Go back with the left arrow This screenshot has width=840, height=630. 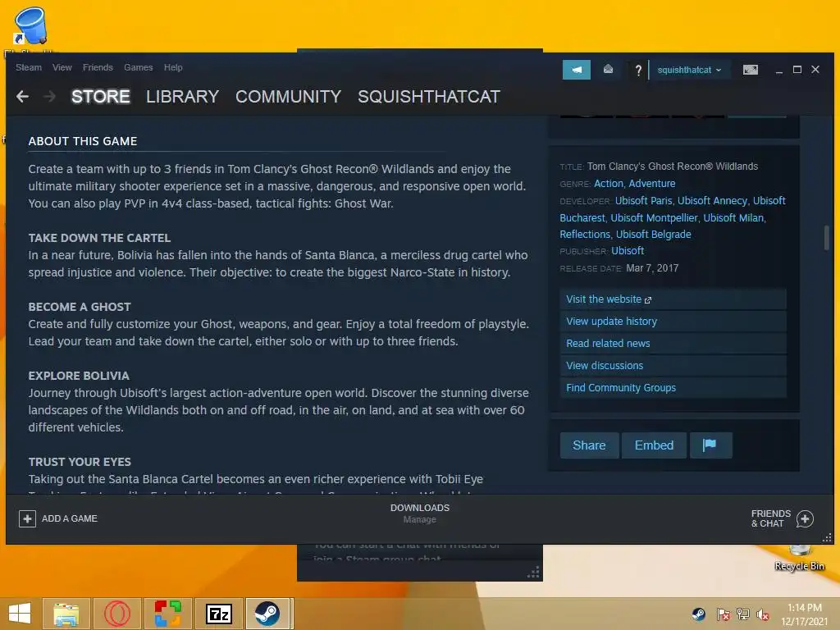(x=22, y=97)
